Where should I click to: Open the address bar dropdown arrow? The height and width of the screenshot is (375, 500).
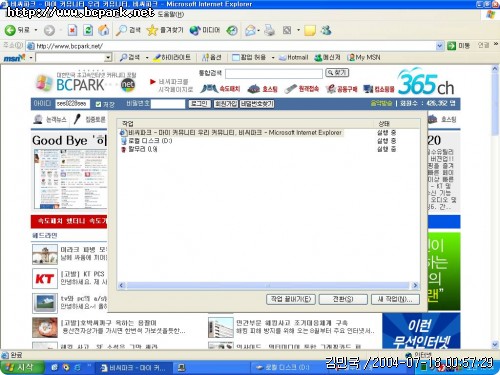(440, 46)
